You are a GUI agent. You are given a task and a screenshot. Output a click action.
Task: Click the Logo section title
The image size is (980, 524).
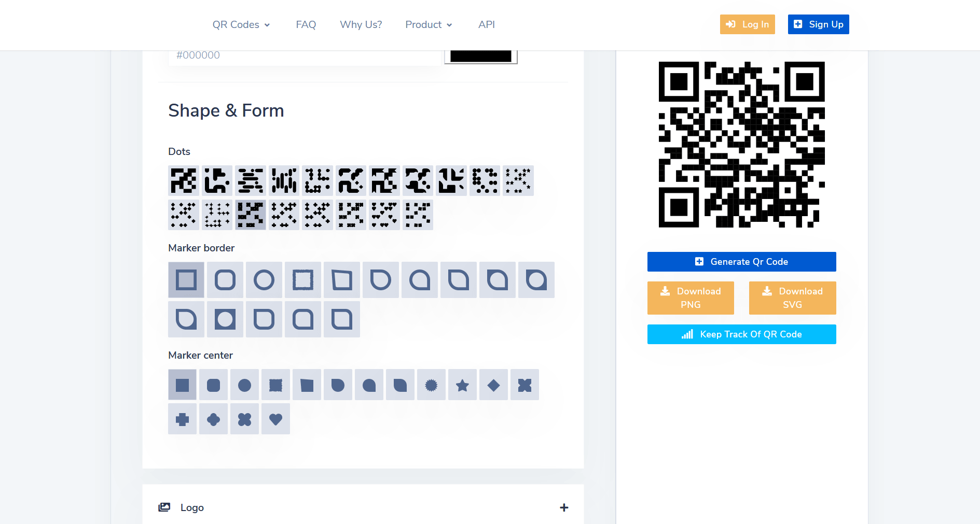point(192,507)
